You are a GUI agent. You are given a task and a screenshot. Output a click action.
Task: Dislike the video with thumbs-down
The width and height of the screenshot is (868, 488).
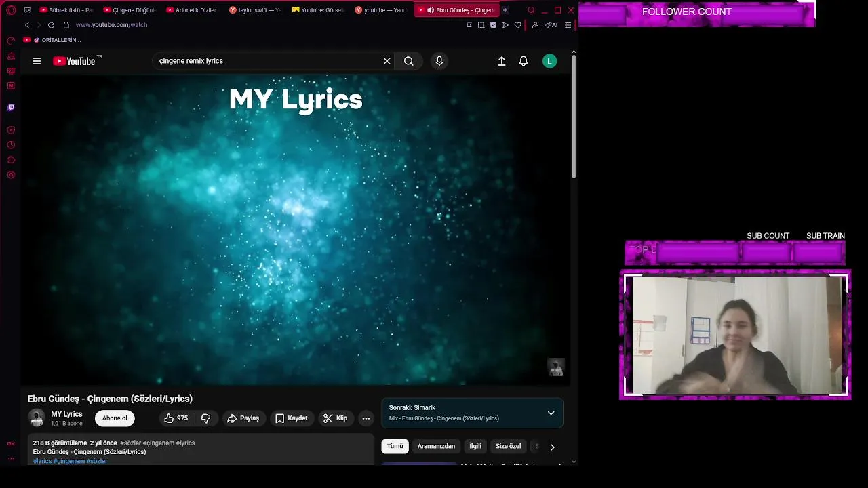[206, 418]
